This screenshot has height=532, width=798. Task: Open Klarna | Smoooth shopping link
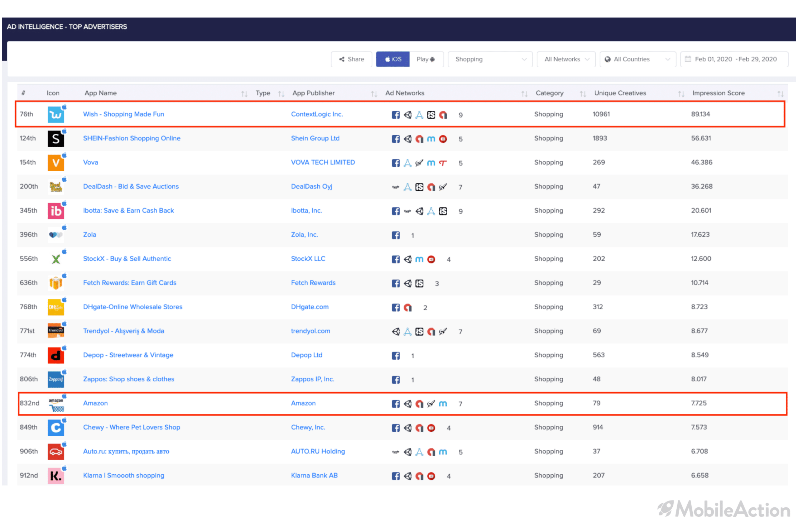pos(123,476)
